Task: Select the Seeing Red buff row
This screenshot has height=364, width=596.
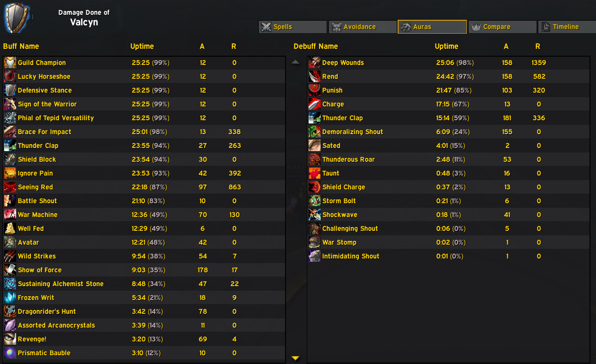Action: click(144, 187)
